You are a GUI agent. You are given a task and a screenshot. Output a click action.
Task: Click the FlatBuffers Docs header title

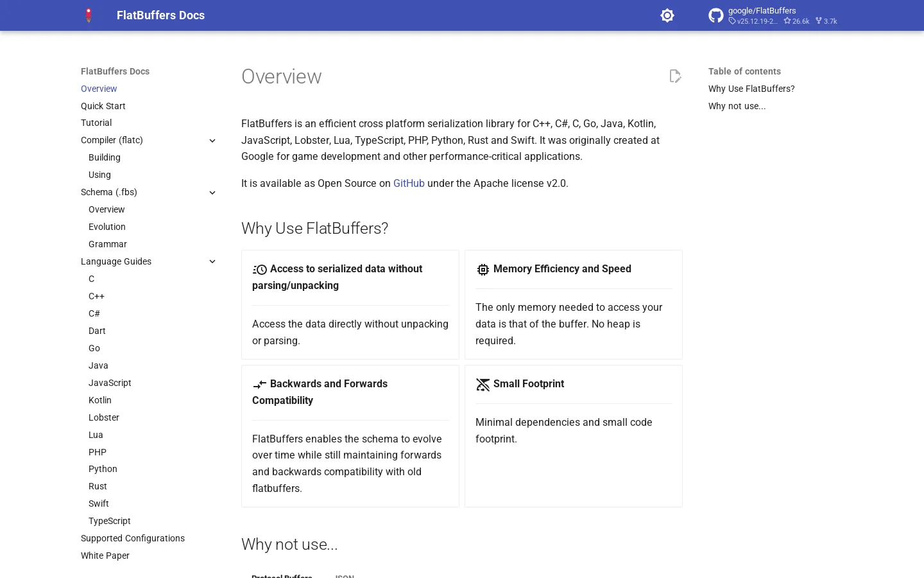(160, 15)
